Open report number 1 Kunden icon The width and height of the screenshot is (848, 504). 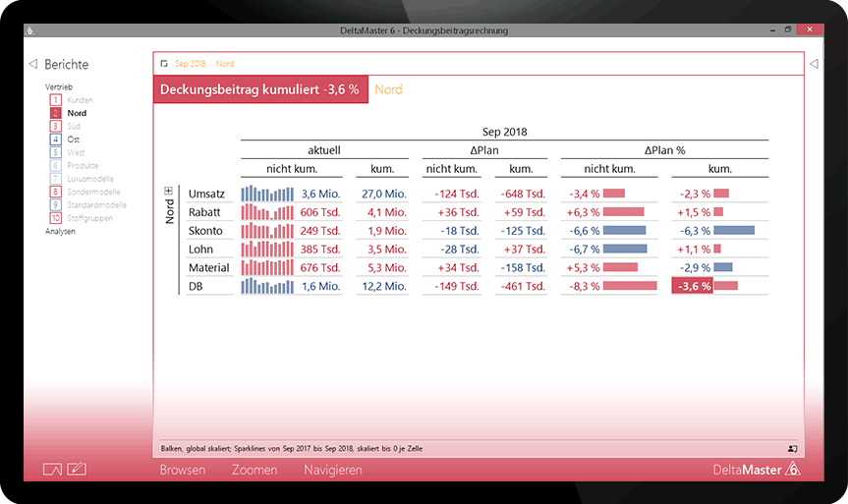tap(56, 100)
